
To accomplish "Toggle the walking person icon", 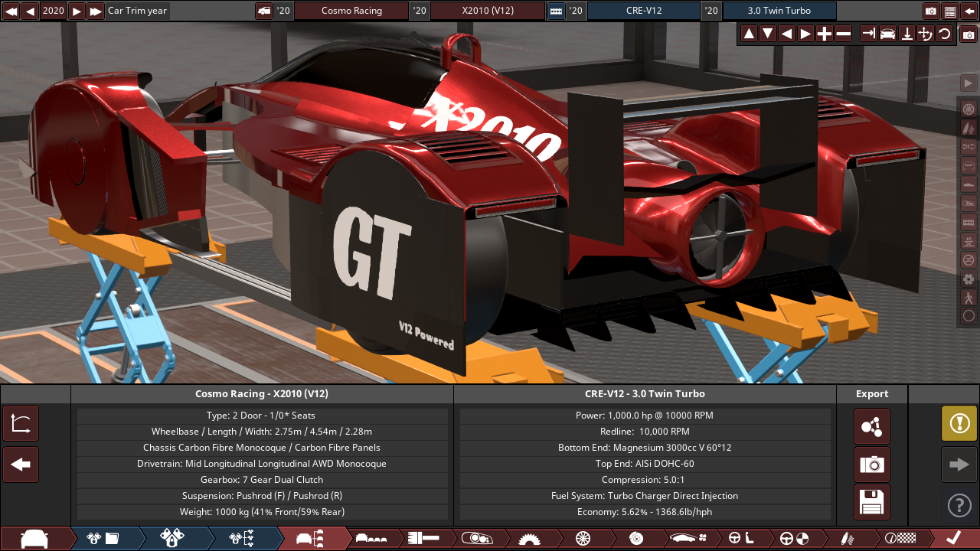I will pyautogui.click(x=969, y=298).
